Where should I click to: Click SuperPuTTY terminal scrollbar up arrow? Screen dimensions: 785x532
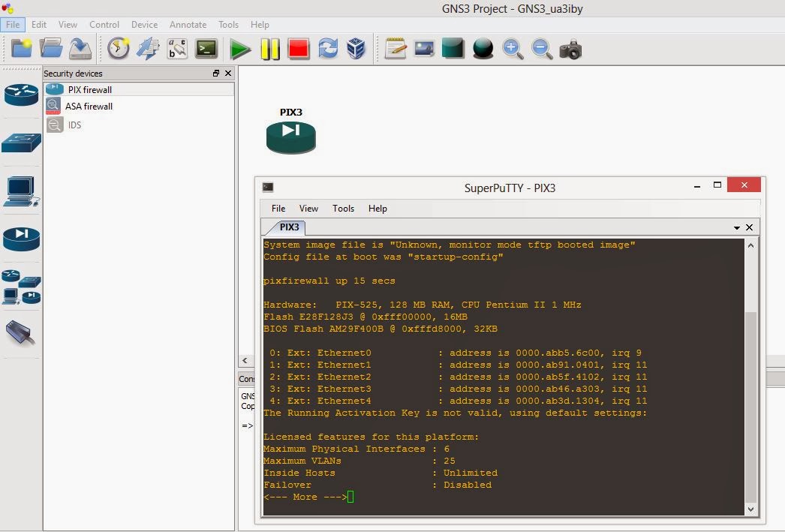(750, 245)
